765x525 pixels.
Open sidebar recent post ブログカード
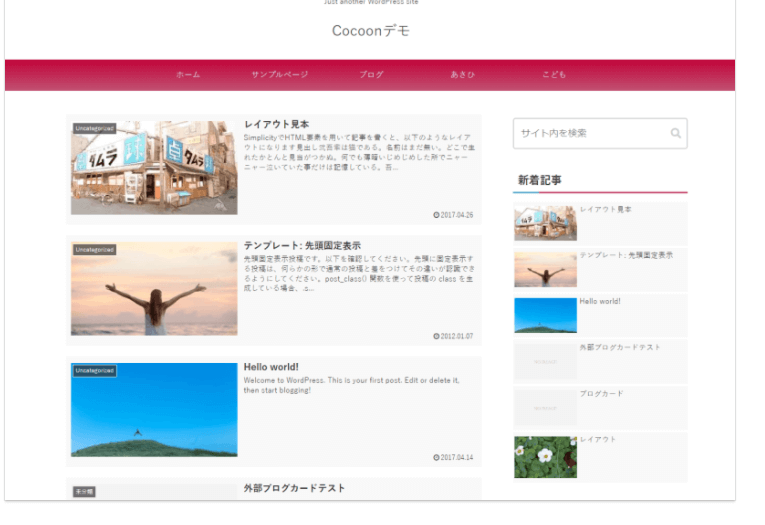pos(600,394)
